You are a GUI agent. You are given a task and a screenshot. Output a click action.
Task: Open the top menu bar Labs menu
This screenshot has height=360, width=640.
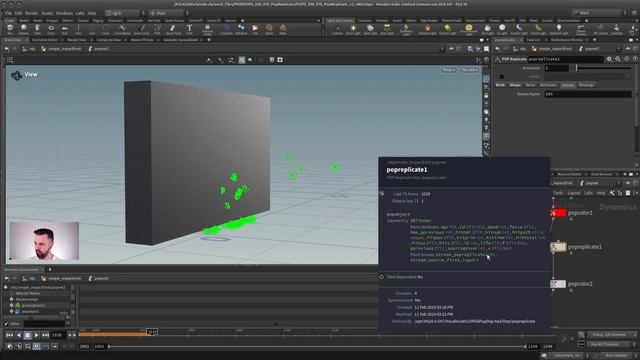click(x=80, y=13)
